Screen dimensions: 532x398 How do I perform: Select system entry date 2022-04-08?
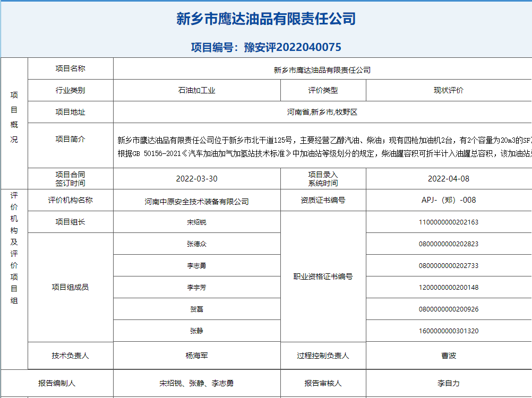[x=449, y=179]
